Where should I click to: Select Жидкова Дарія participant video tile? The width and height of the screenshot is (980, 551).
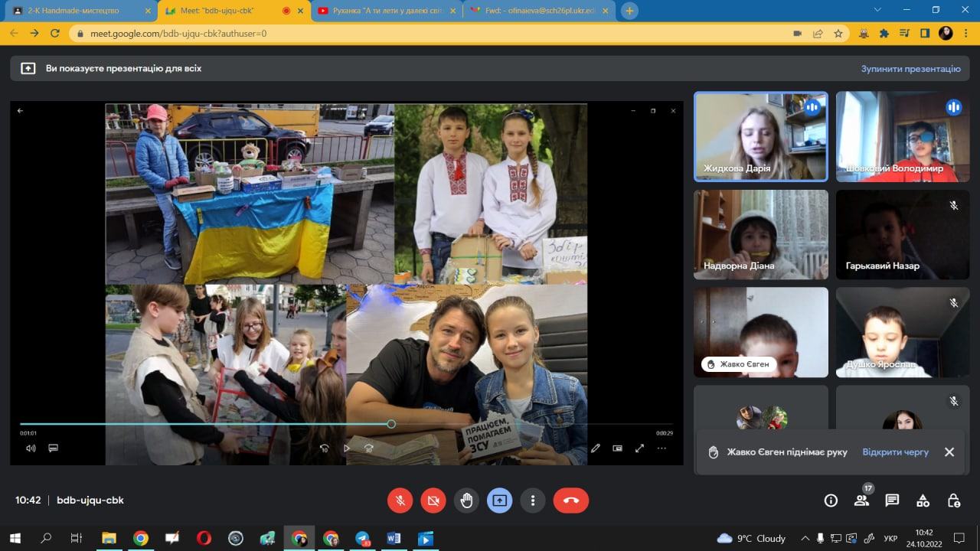(760, 136)
